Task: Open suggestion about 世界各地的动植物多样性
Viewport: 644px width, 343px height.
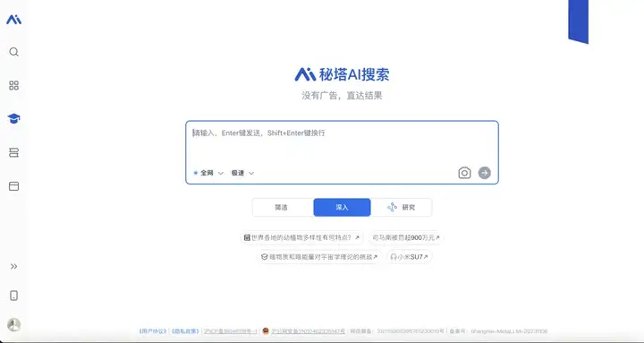Action: click(302, 237)
